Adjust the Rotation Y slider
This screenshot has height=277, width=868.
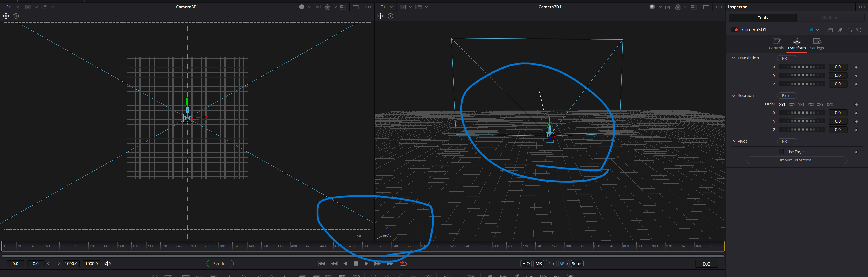pyautogui.click(x=802, y=121)
